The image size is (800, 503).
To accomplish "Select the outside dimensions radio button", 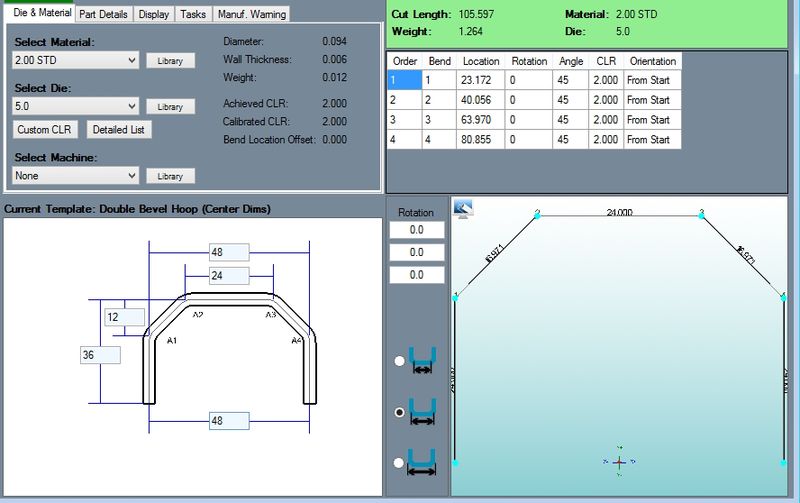I will 402,462.
